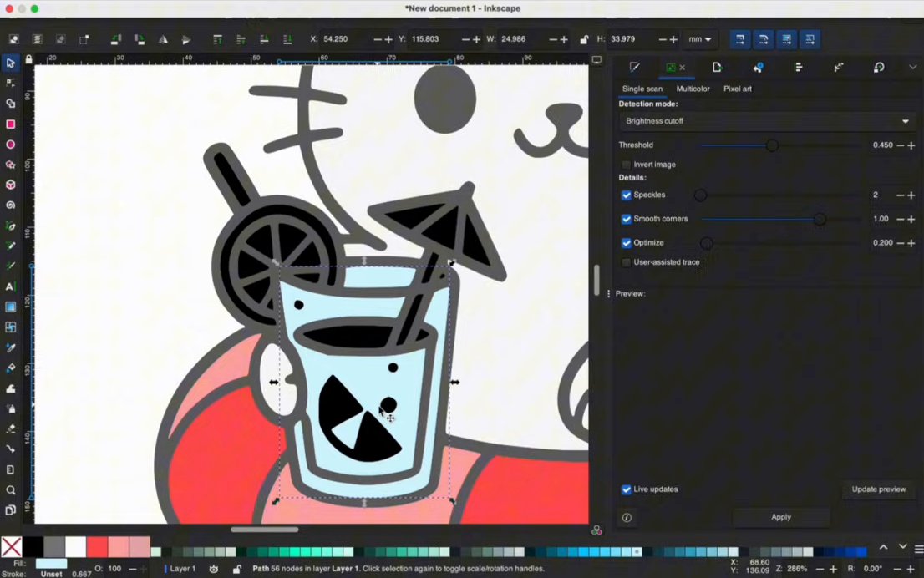Decrease zoom level with minus
This screenshot has height=578, width=924.
point(820,569)
